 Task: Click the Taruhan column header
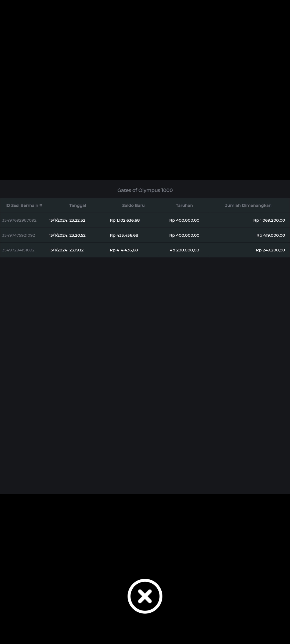click(x=184, y=206)
